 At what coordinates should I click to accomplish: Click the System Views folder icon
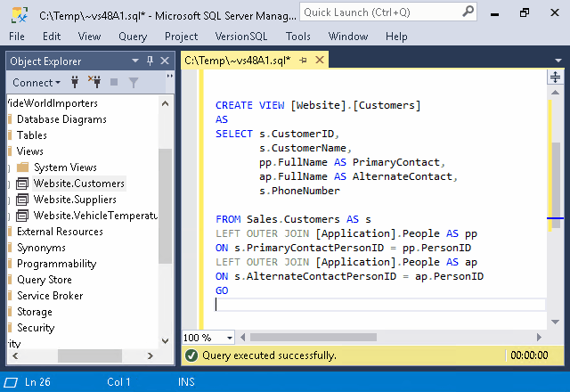pyautogui.click(x=22, y=167)
